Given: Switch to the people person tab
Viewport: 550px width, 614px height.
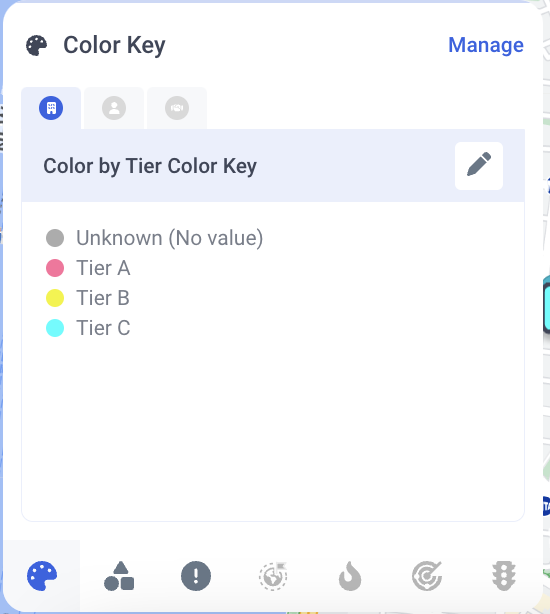Looking at the screenshot, I should click(114, 108).
